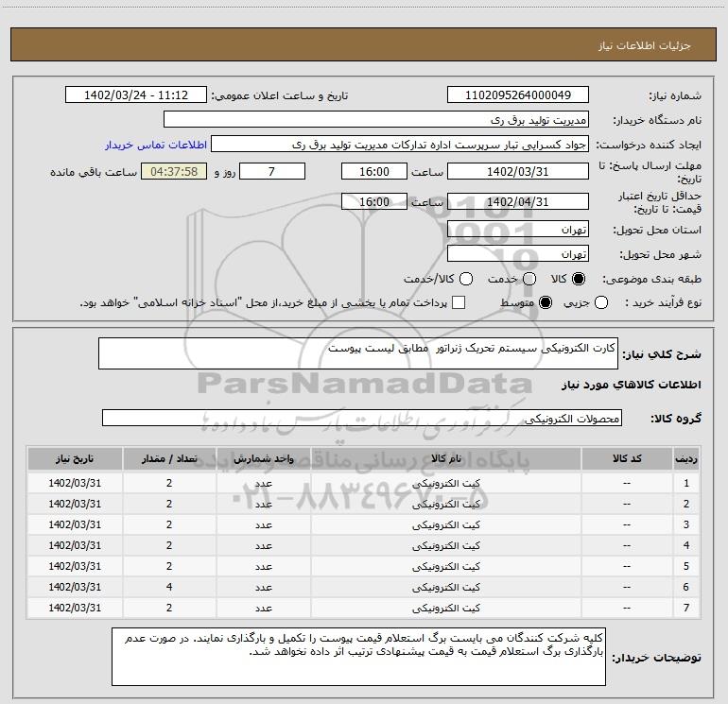The width and height of the screenshot is (728, 704).
Task: Click the تعداد / مقدار column header
Action: (x=169, y=458)
